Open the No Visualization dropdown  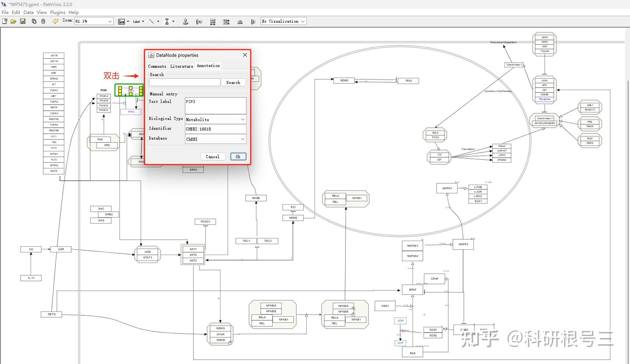[283, 21]
